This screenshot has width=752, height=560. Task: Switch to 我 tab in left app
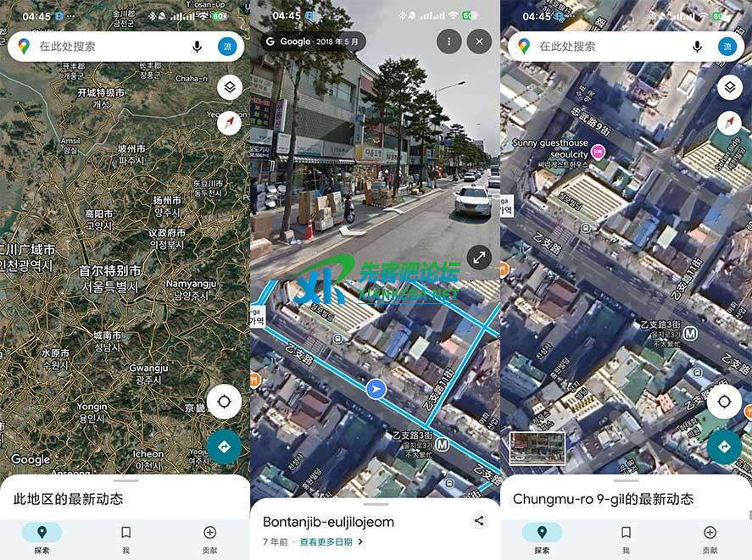point(125,538)
